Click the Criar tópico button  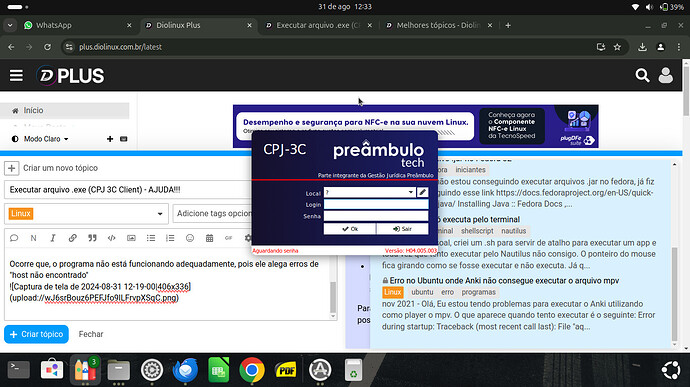tap(37, 334)
